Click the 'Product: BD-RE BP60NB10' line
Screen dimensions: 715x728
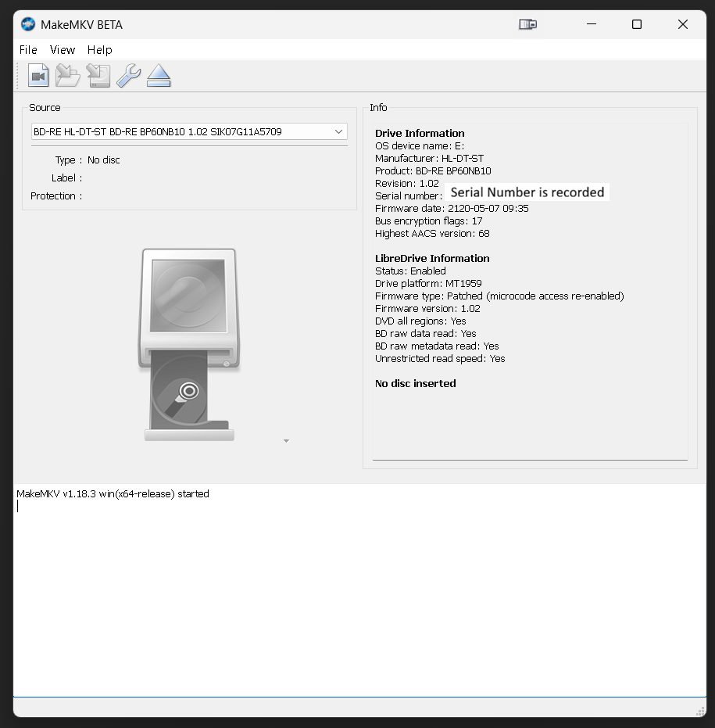(433, 170)
